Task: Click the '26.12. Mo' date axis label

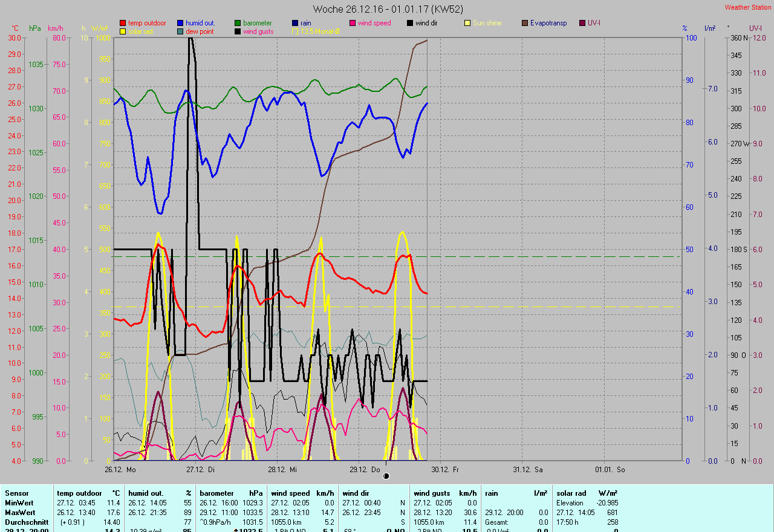Action: [x=120, y=469]
